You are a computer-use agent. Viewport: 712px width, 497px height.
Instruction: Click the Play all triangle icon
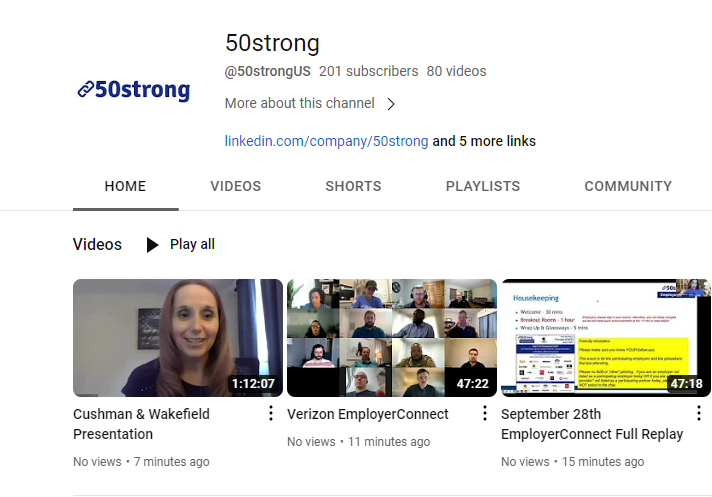click(x=153, y=245)
